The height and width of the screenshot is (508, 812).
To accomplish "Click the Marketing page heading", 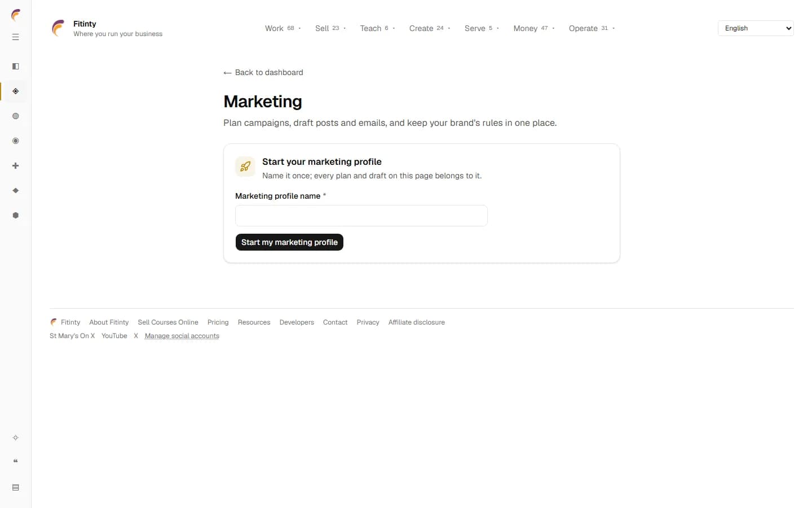I will pyautogui.click(x=263, y=102).
